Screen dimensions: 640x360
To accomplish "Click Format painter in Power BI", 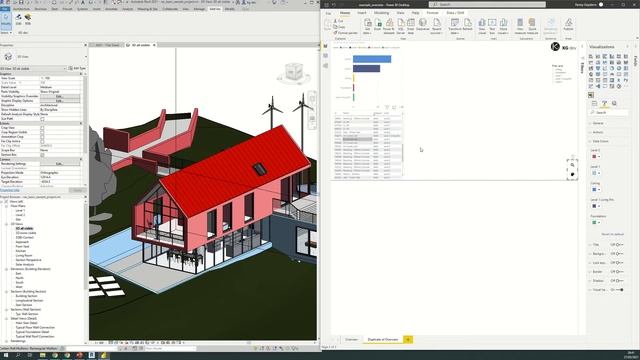I will pos(345,33).
